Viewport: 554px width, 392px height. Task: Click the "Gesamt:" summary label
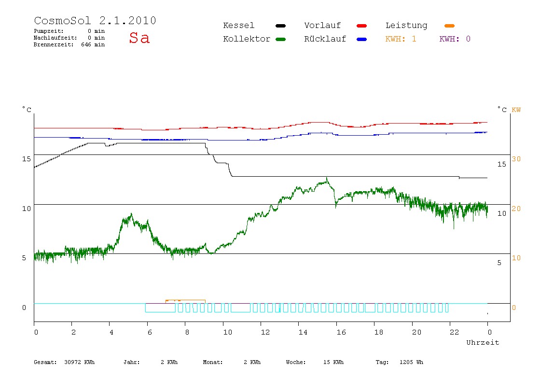click(45, 362)
